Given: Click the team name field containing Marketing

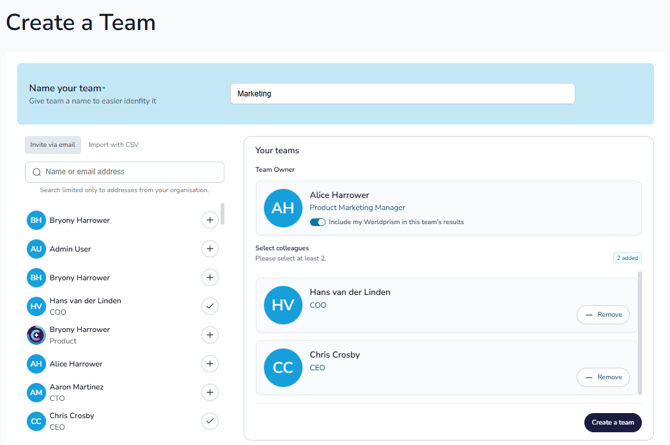Looking at the screenshot, I should 403,94.
